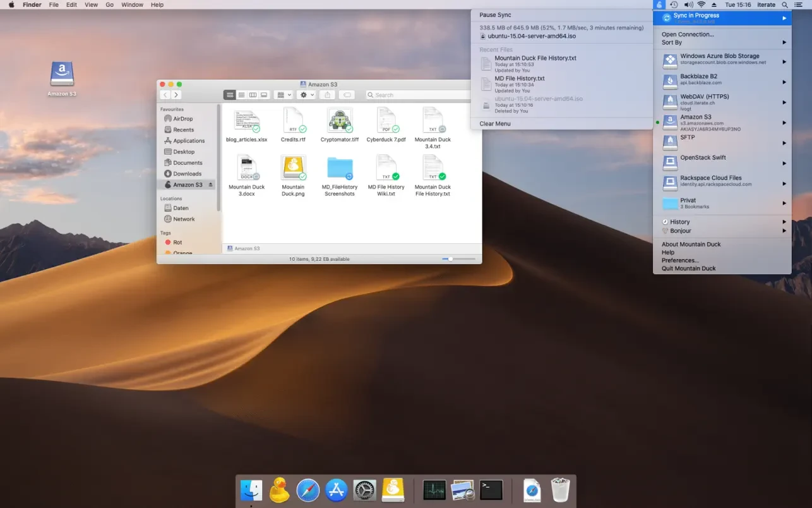Adjust the Finder icon size slider

pyautogui.click(x=450, y=259)
